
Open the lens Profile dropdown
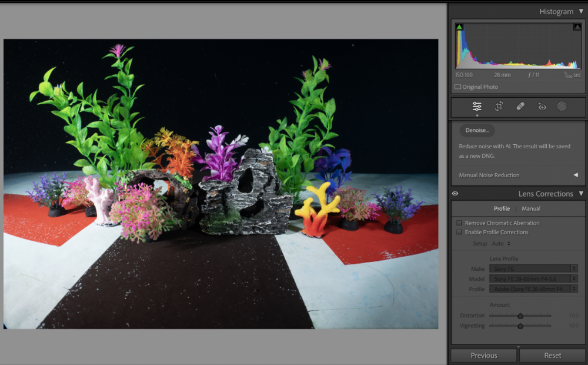tap(533, 289)
